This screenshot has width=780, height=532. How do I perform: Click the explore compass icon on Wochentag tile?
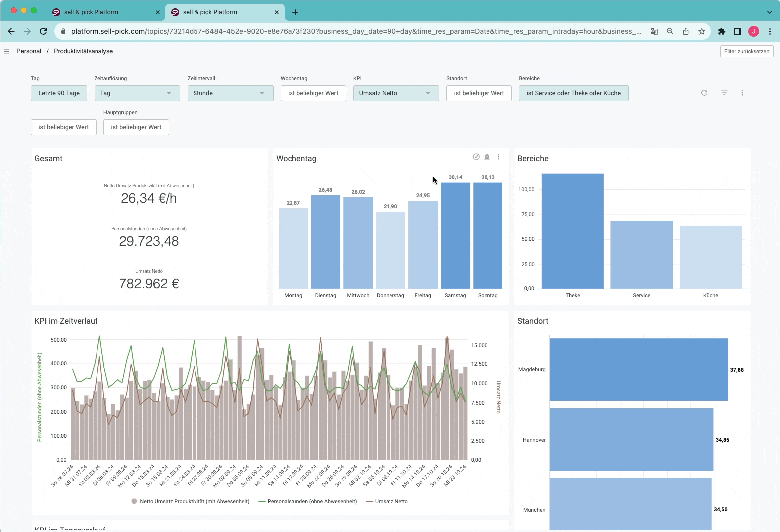tap(476, 157)
